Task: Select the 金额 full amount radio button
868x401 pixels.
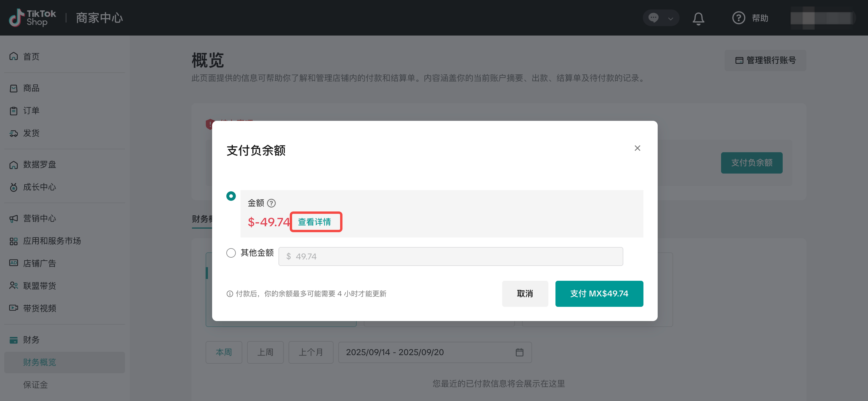Action: [x=231, y=196]
